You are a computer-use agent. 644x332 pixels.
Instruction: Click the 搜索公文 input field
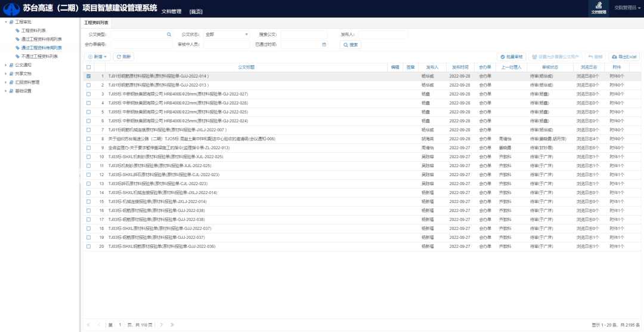click(304, 35)
